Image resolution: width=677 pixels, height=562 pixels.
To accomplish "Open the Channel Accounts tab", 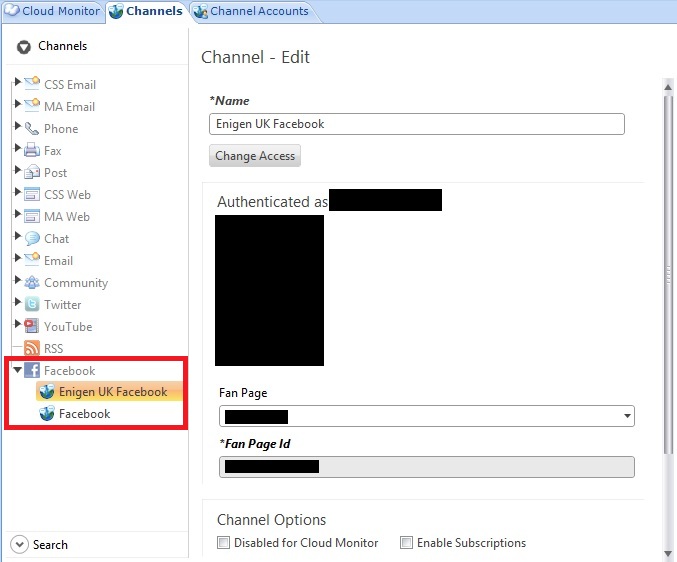I will 251,12.
